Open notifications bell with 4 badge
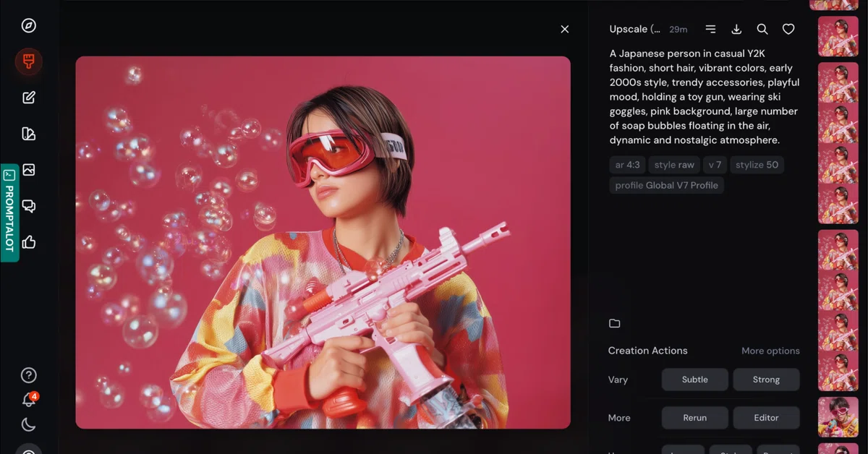Screen dimensions: 868x454 coord(29,400)
